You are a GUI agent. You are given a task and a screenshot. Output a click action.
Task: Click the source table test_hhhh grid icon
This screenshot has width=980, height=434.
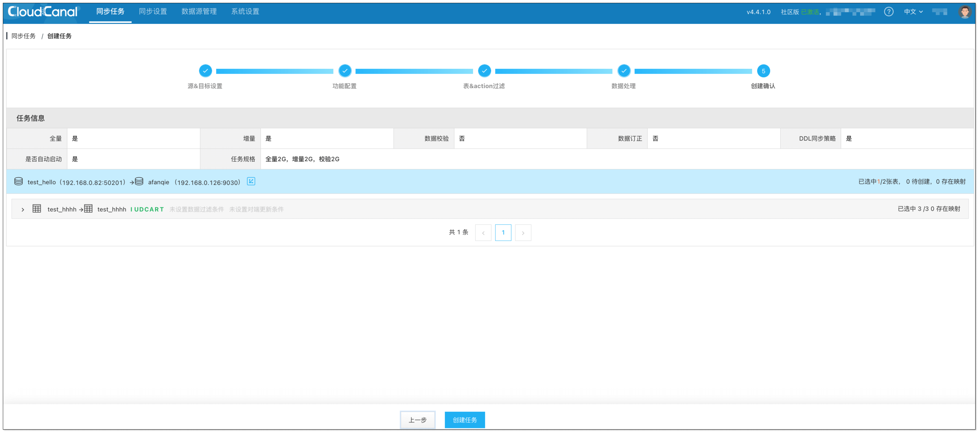click(37, 209)
